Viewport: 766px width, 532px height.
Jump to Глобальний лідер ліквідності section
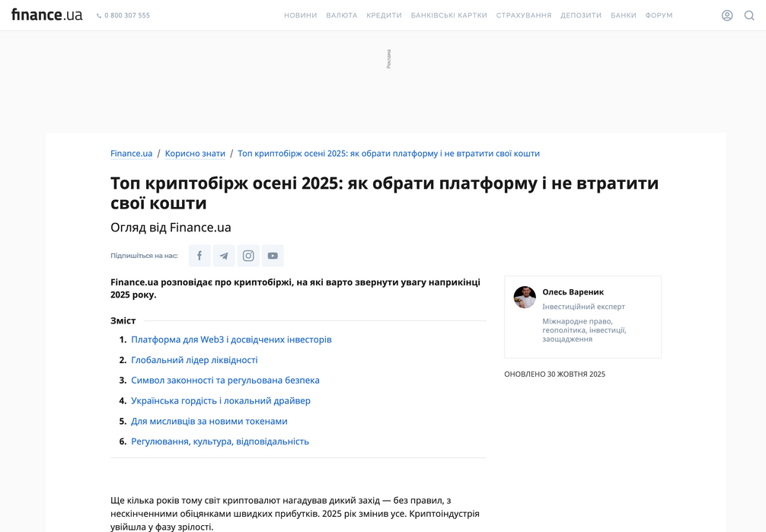[194, 360]
